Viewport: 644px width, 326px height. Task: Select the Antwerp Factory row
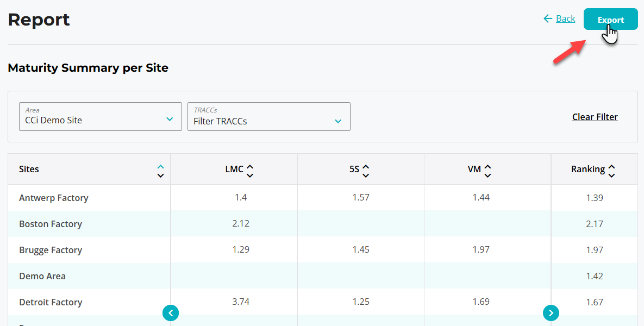pyautogui.click(x=54, y=198)
